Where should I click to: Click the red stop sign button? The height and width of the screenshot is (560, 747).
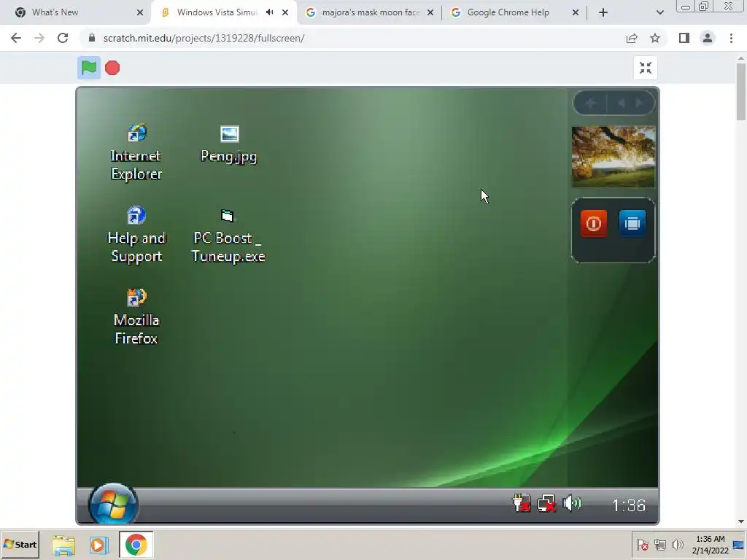(x=112, y=68)
